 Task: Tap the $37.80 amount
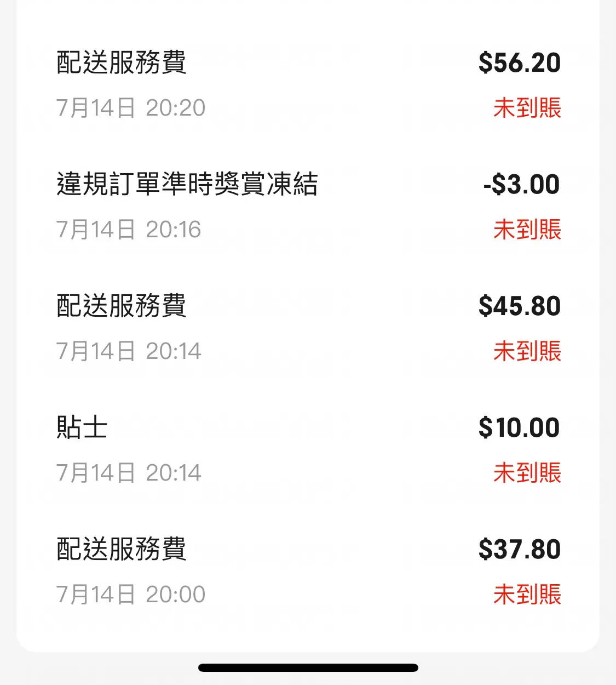pos(520,550)
